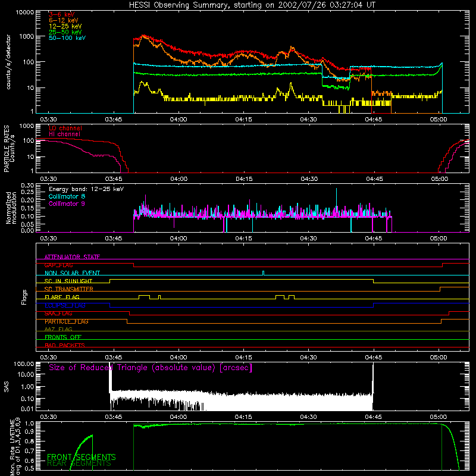This screenshot has width=476, height=476.
Task: Select the yellow 12-25 keV legend entry
Action: (65, 26)
